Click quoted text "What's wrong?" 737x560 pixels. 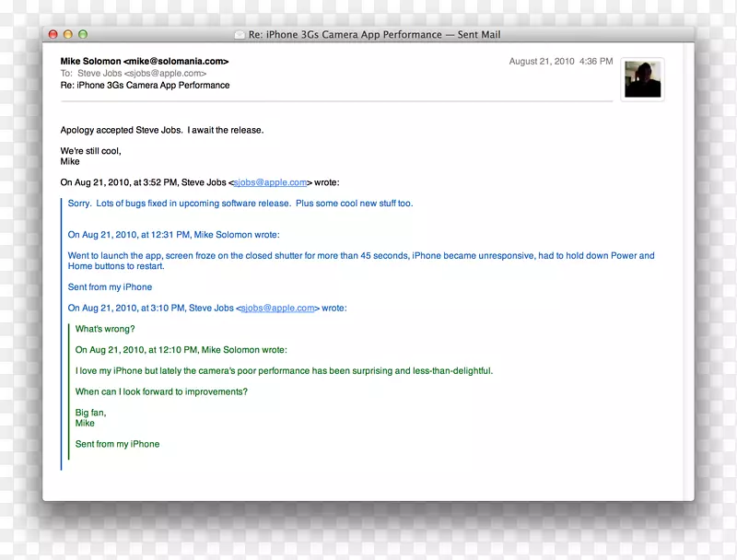[x=105, y=329]
